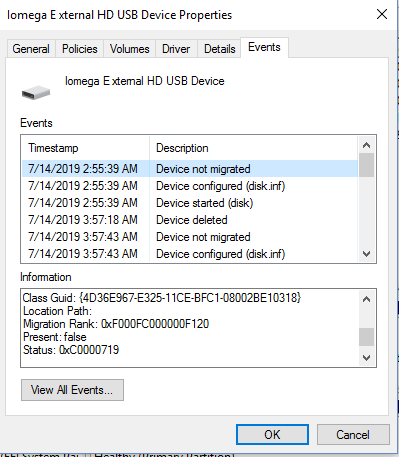Open the Policies tab

point(80,49)
